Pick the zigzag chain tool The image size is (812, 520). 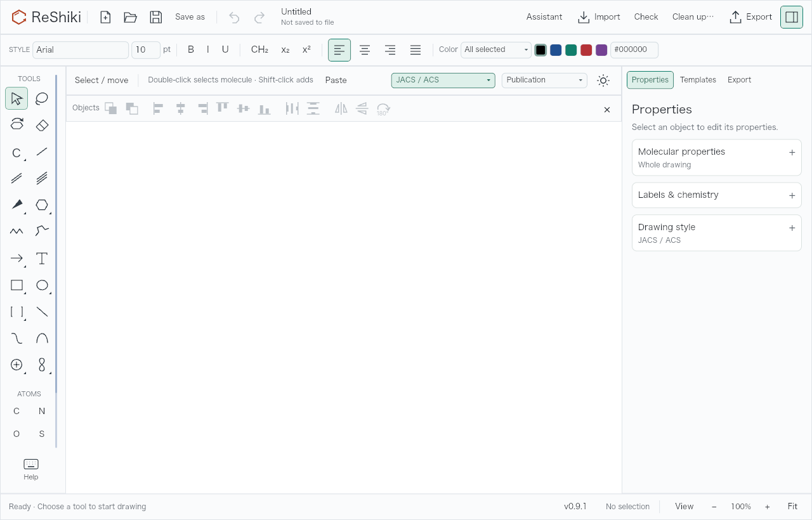pyautogui.click(x=16, y=231)
